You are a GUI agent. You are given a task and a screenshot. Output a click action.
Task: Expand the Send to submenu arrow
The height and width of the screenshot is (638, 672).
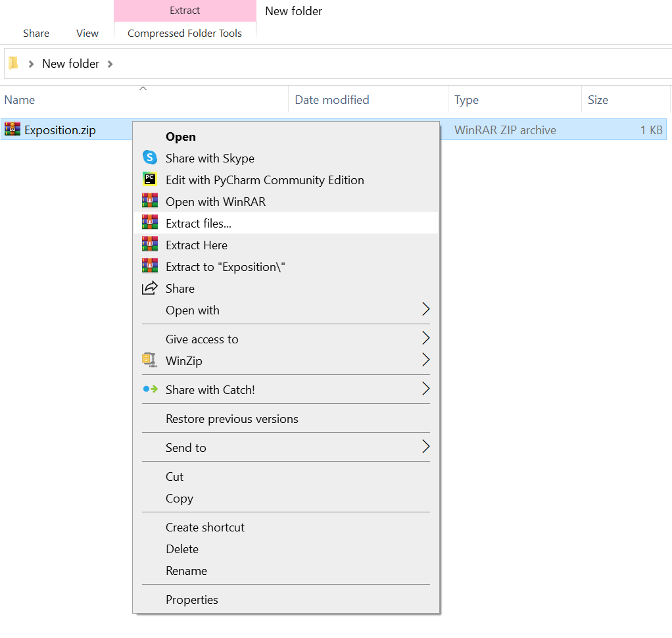pos(425,447)
